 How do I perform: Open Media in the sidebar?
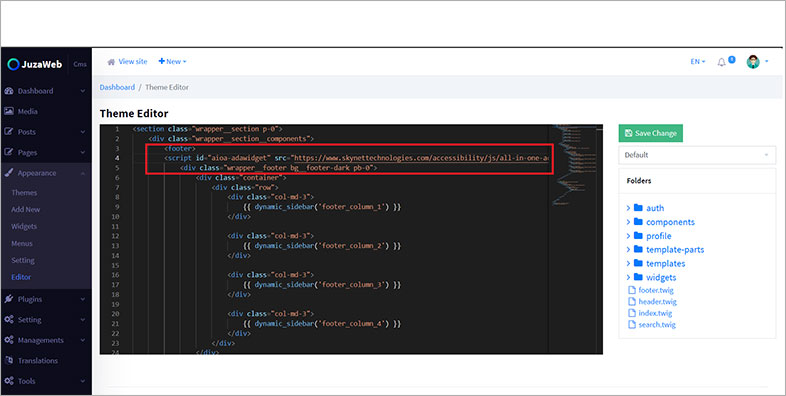pos(46,111)
